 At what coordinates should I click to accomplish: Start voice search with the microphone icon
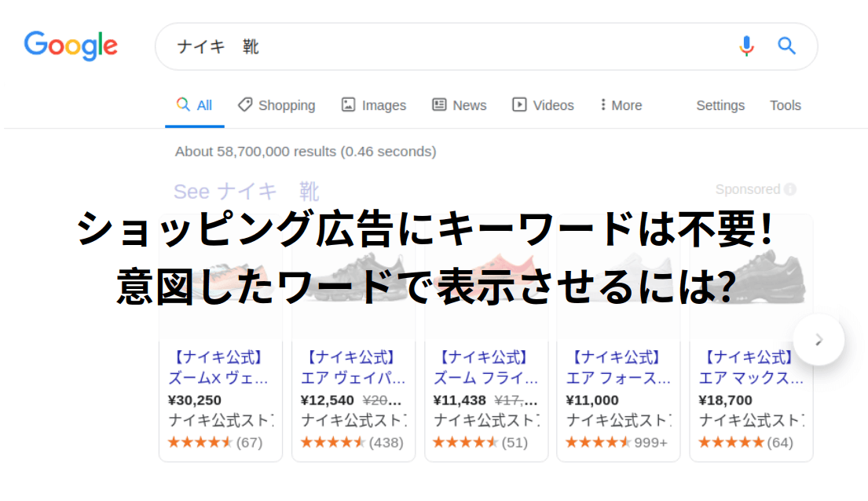(745, 46)
